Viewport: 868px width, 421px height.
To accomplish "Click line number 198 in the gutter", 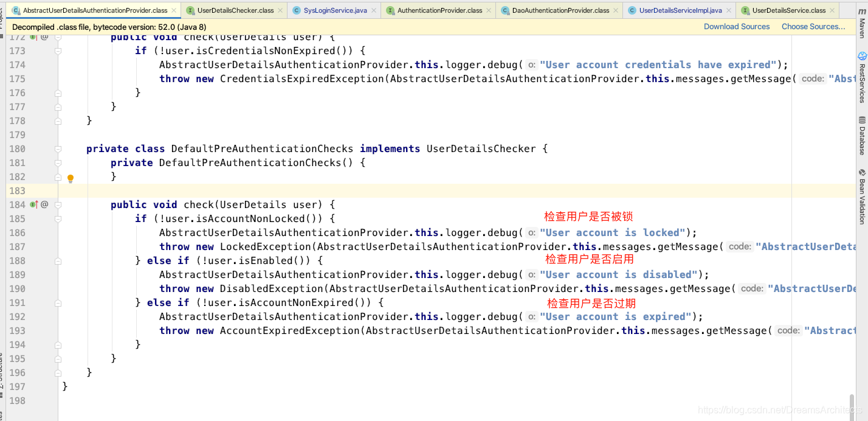I will (x=18, y=401).
